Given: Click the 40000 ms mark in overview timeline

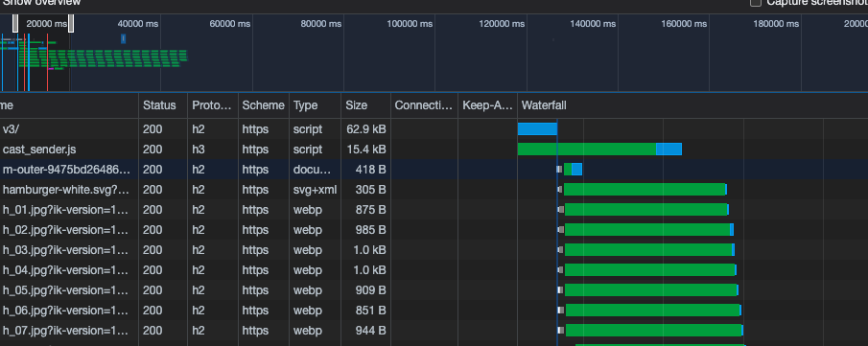Looking at the screenshot, I should 138,24.
